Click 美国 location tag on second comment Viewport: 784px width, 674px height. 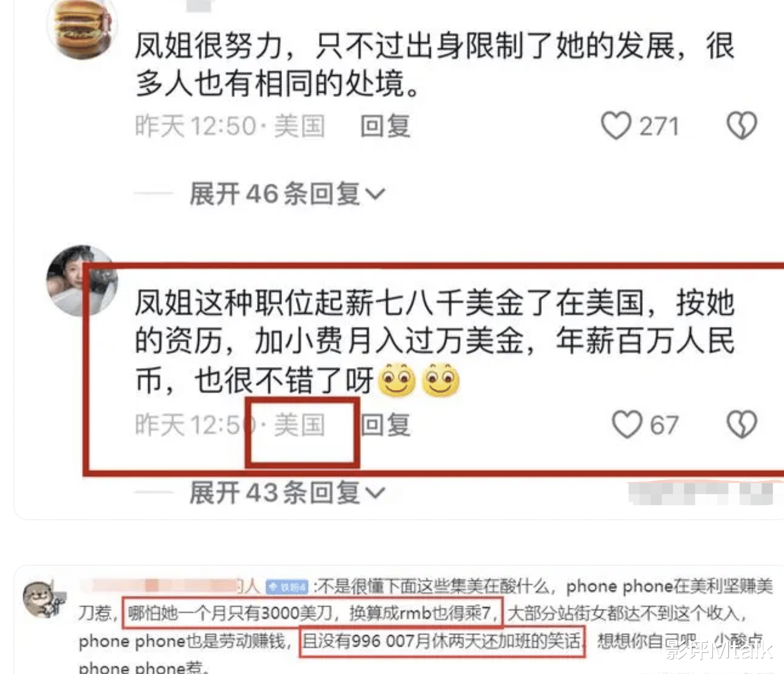(299, 425)
